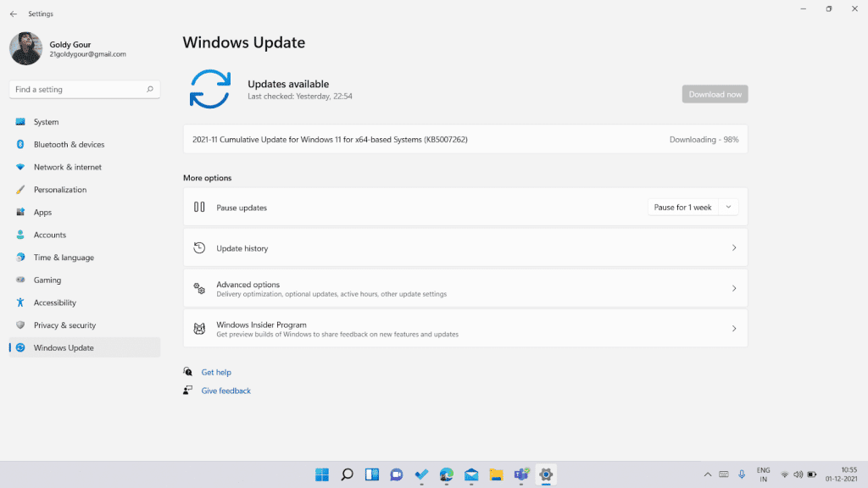Select the Apps category
The height and width of the screenshot is (488, 868).
[85, 213]
